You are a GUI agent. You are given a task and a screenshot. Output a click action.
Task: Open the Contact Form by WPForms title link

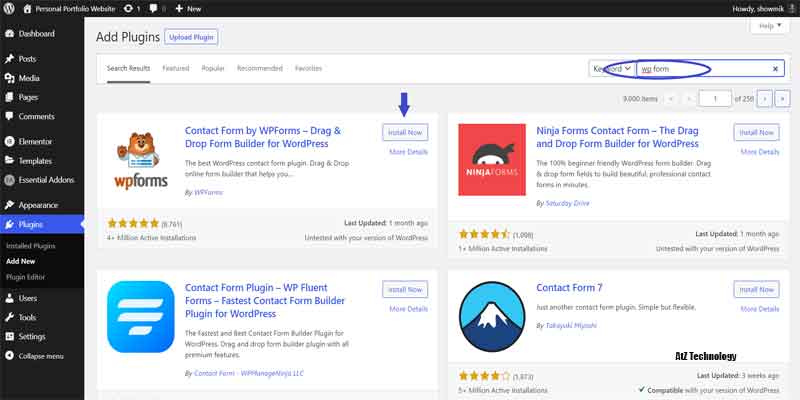[263, 137]
